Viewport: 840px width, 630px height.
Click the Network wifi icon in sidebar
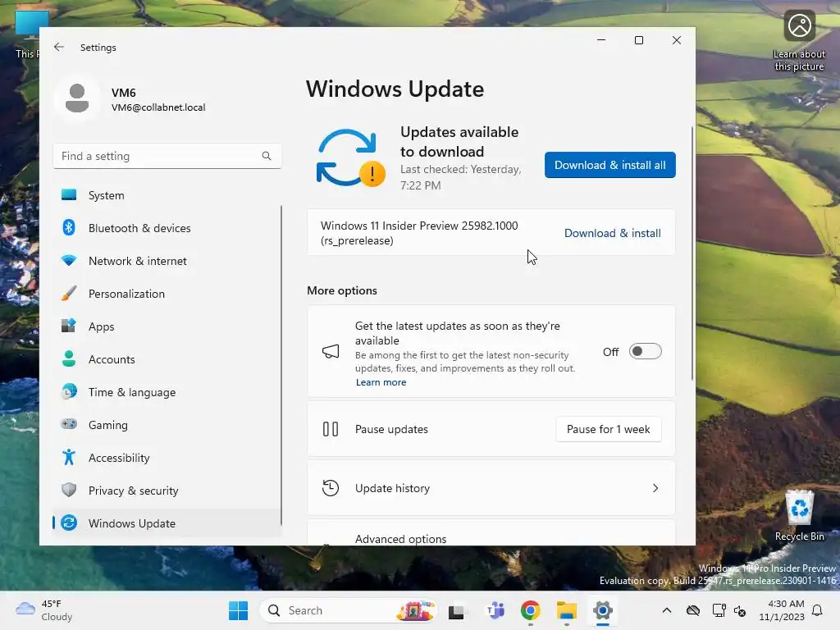click(x=69, y=260)
